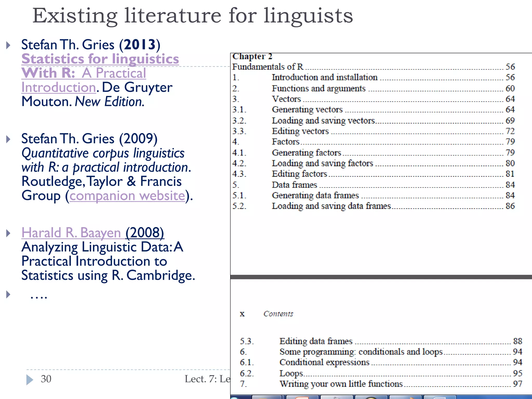Click the 'Chapter 2' heading in contents

click(x=252, y=56)
